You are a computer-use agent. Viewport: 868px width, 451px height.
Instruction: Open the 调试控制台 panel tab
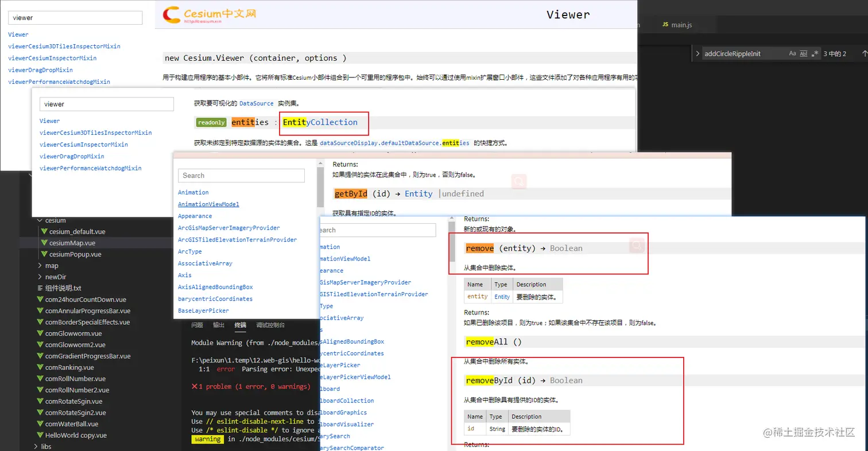tap(270, 325)
